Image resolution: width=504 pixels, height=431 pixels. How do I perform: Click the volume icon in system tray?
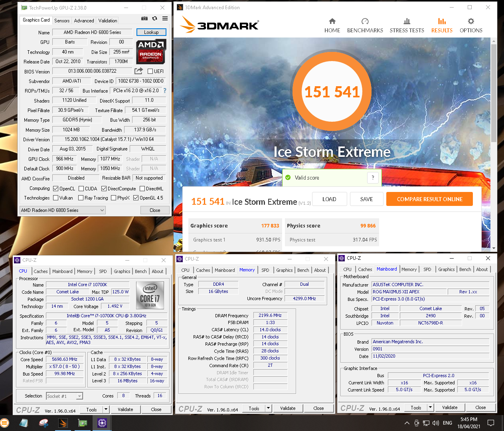(435, 423)
